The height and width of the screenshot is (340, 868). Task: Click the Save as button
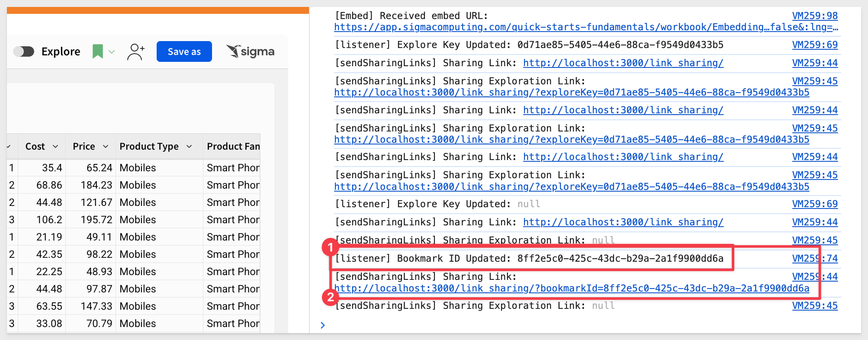(x=184, y=51)
